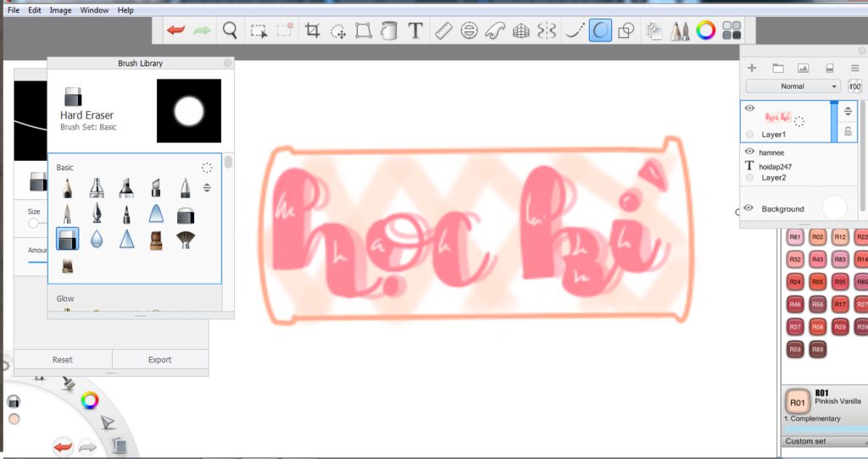Toggle the Symmetry tool

[547, 30]
